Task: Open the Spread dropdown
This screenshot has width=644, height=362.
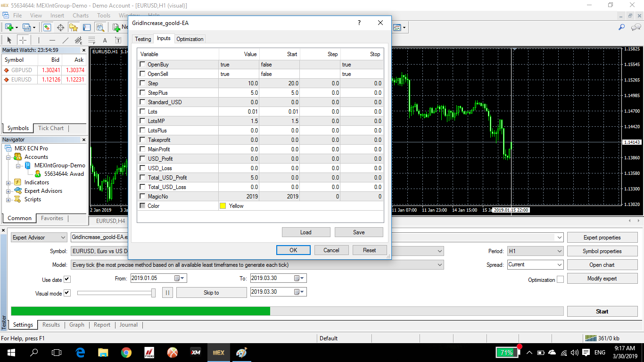Action: [x=535, y=265]
